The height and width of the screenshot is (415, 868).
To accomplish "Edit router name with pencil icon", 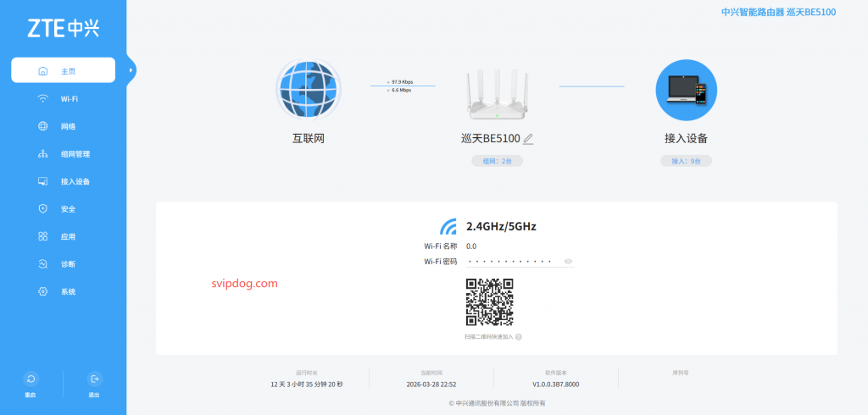I will coord(528,139).
